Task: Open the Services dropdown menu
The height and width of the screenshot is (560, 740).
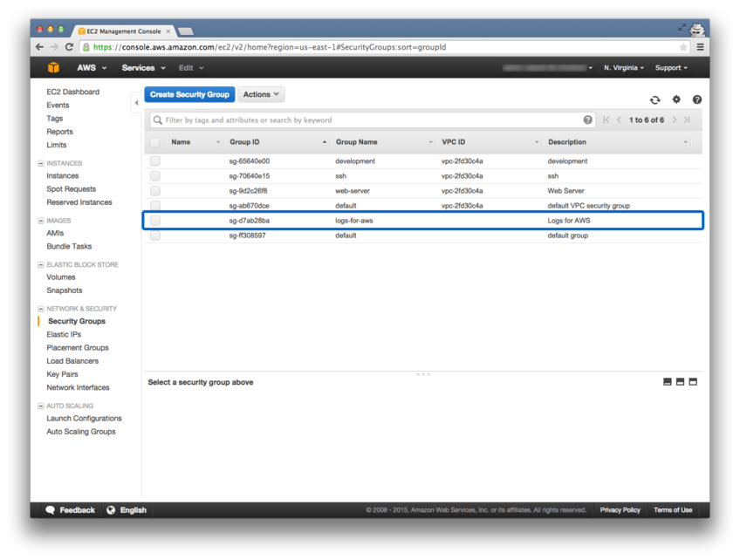Action: pyautogui.click(x=143, y=67)
